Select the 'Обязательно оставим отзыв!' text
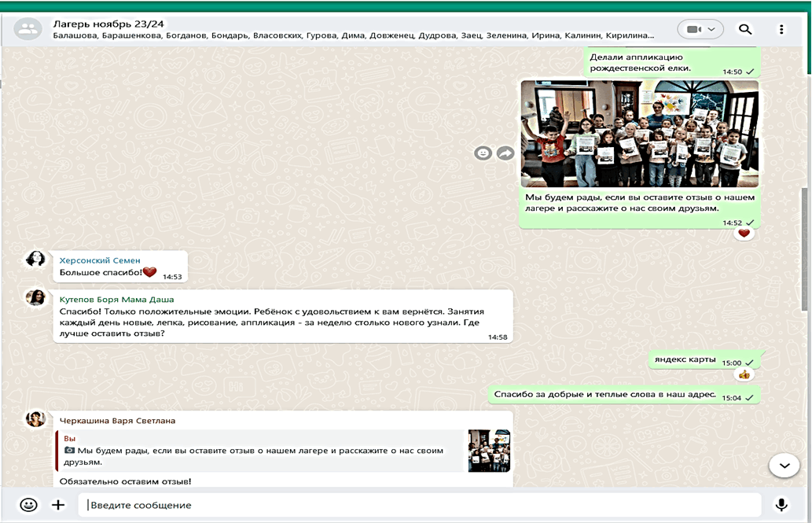Viewport: 812px width, 523px height. click(x=125, y=481)
